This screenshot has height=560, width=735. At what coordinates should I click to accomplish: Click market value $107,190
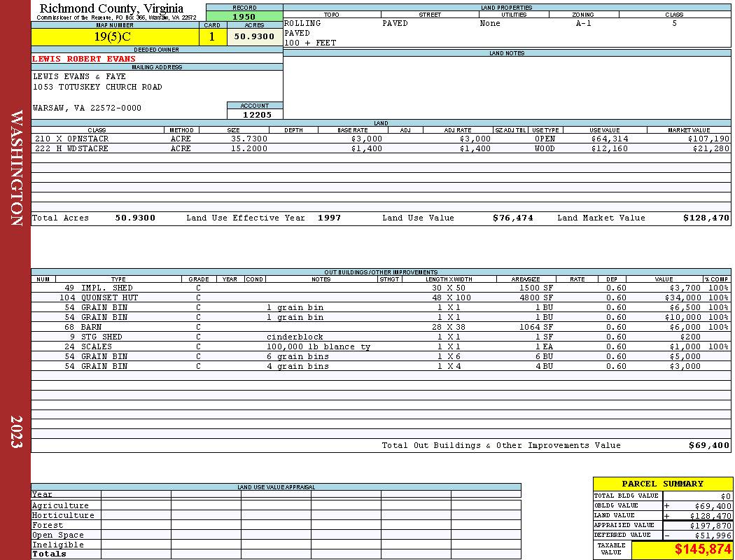(x=708, y=139)
